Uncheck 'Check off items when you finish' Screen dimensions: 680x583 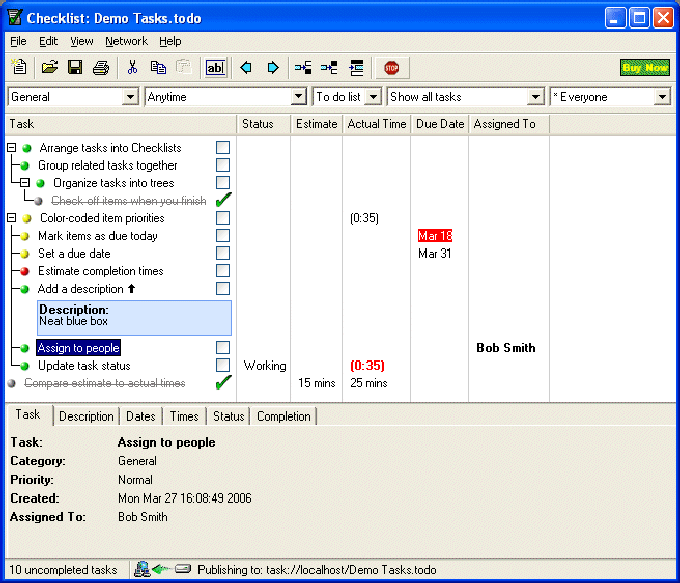pyautogui.click(x=223, y=200)
